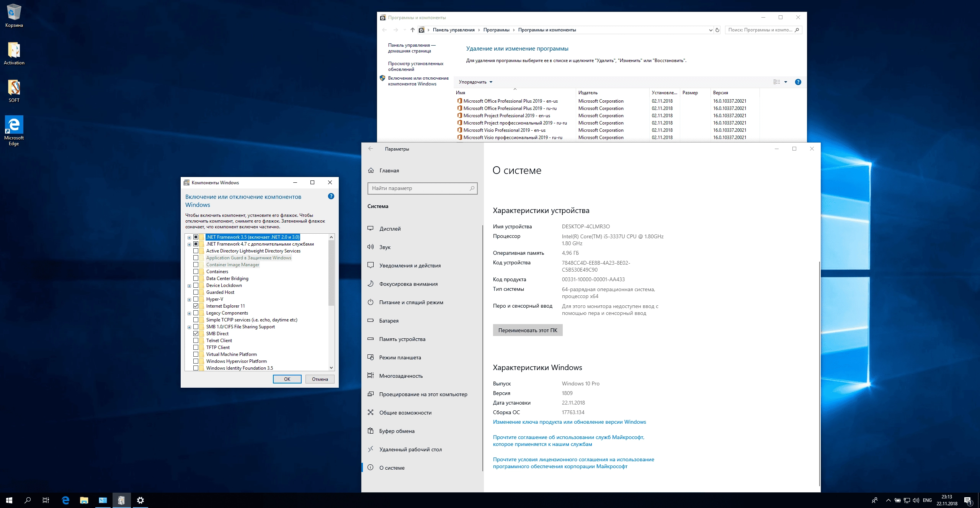Click the shield icon beside Включение или отключение компонентов
980x508 pixels.
pyautogui.click(x=382, y=78)
